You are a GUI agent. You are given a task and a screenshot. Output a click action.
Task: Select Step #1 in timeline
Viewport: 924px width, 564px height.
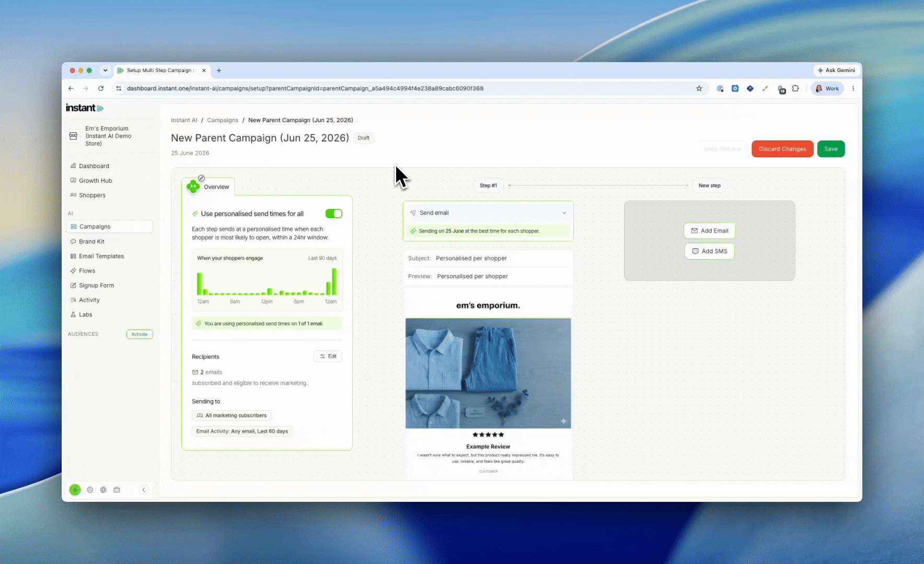(488, 185)
